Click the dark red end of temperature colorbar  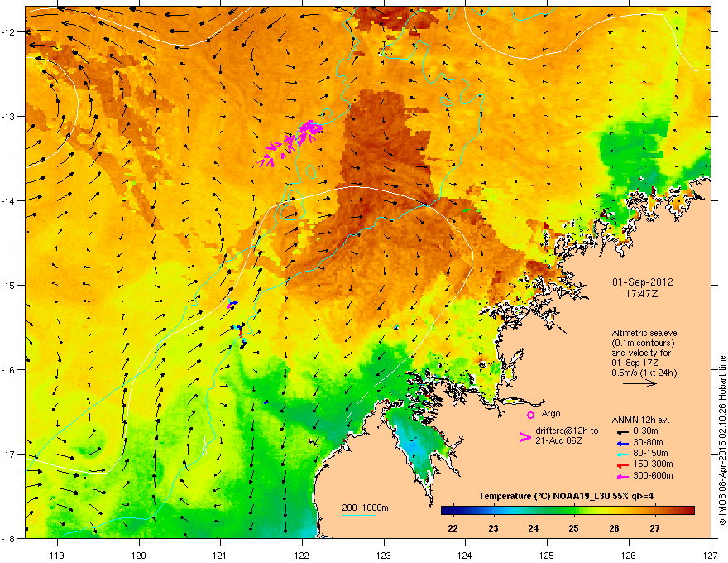(689, 511)
